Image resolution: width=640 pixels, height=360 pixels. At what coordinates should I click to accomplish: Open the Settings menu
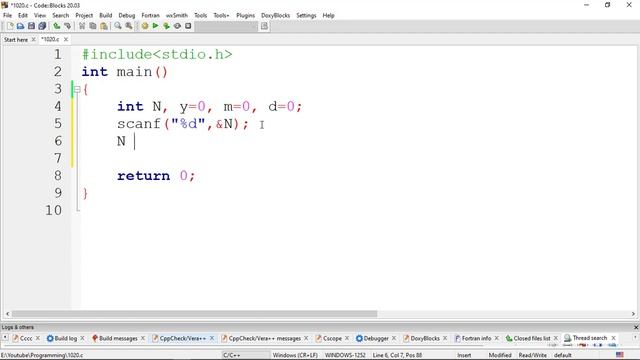pos(306,16)
